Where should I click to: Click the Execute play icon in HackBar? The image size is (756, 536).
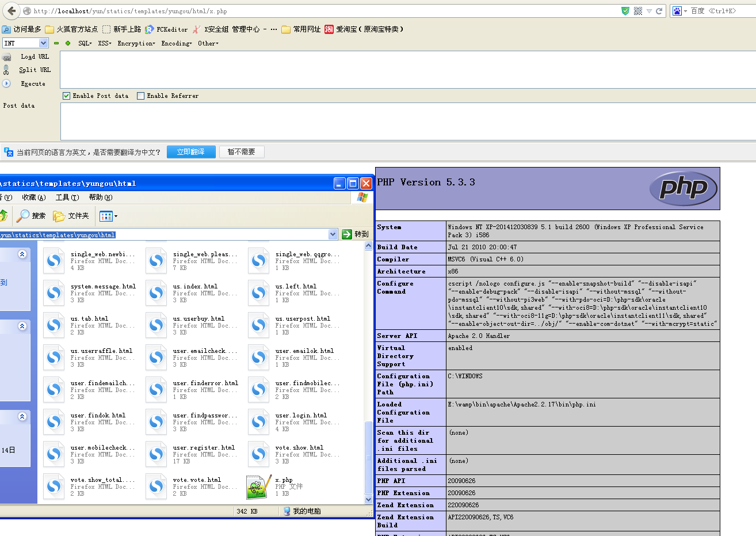pos(6,83)
